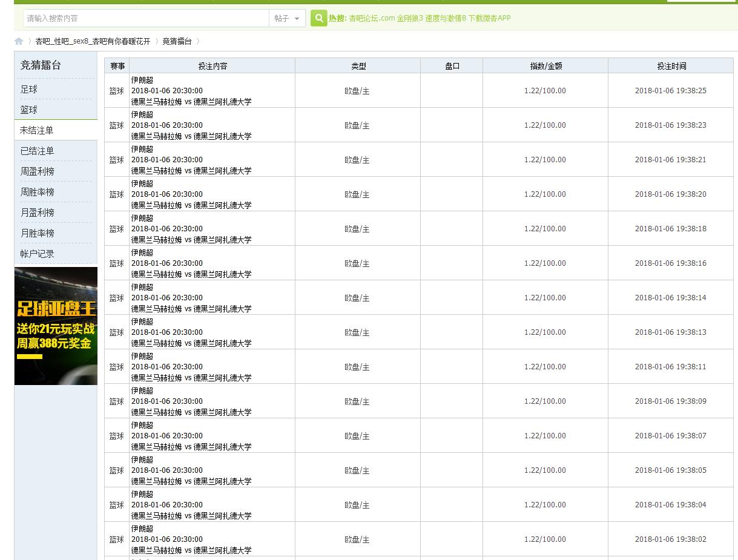
Task: Open 帐户记录 account records
Action: pyautogui.click(x=37, y=254)
